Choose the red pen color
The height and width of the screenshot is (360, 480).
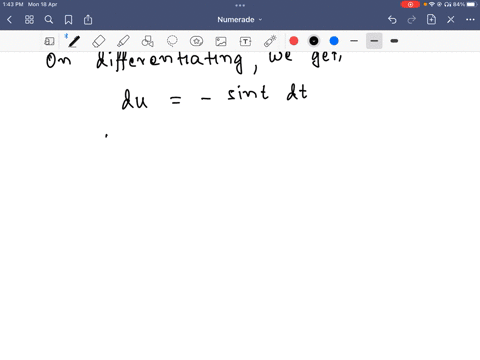294,41
